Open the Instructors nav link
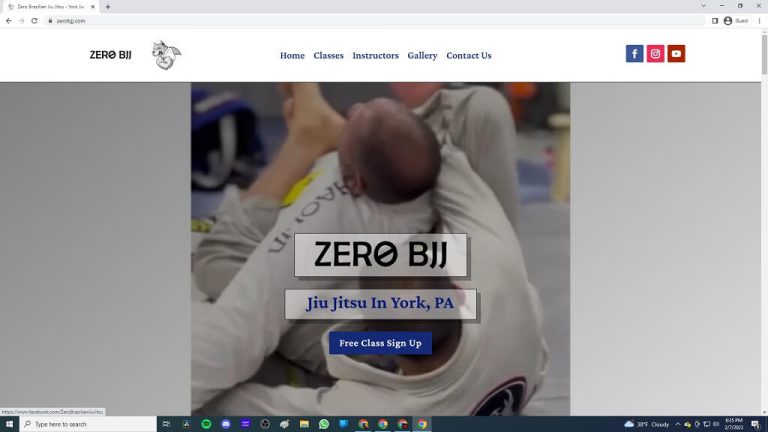Screen dimensions: 768x432 click(x=376, y=55)
